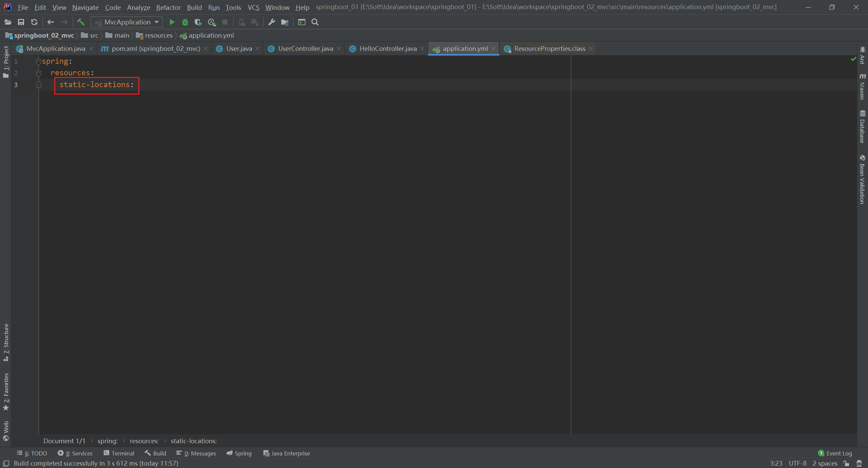
Task: Click the Stop square icon
Action: point(225,22)
